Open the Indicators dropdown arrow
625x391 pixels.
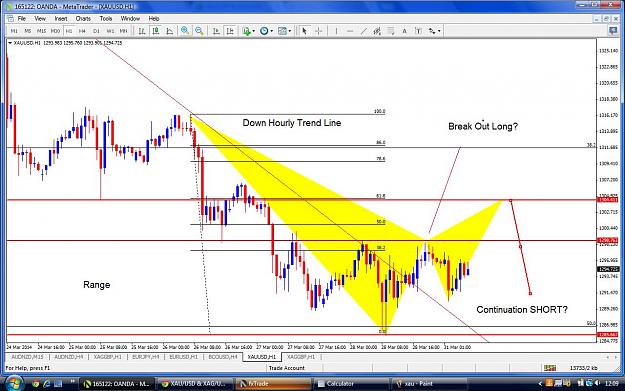pyautogui.click(x=254, y=31)
